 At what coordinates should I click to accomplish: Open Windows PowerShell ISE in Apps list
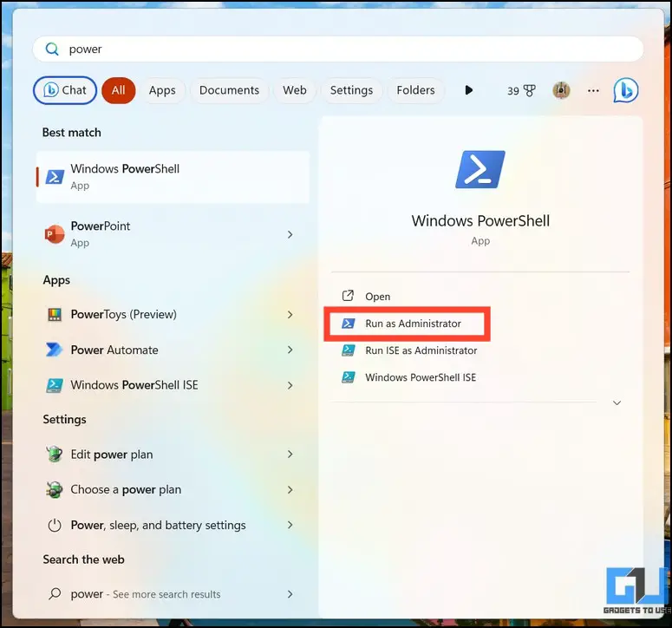(x=173, y=385)
